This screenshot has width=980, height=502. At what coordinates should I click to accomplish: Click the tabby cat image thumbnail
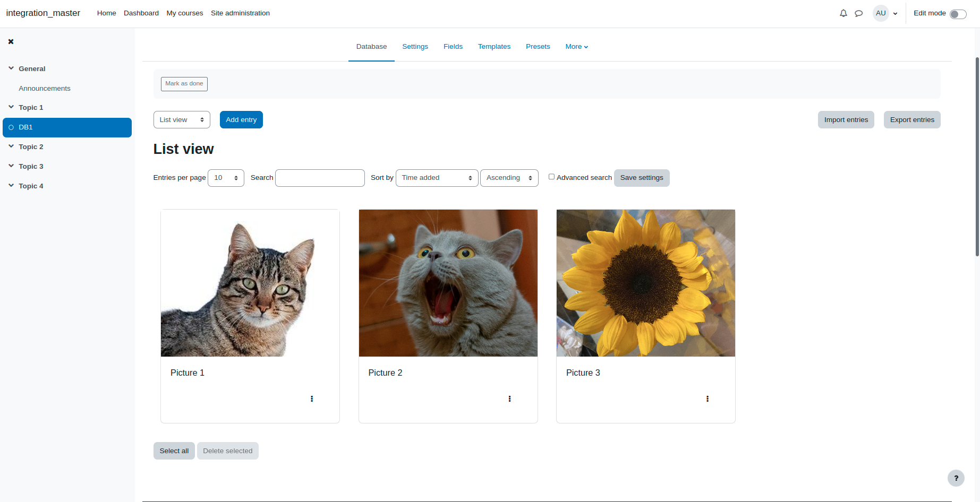(250, 283)
